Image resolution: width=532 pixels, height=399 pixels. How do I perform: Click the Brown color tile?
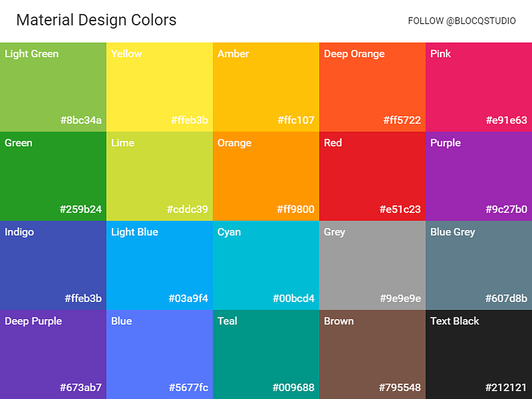pyautogui.click(x=372, y=354)
